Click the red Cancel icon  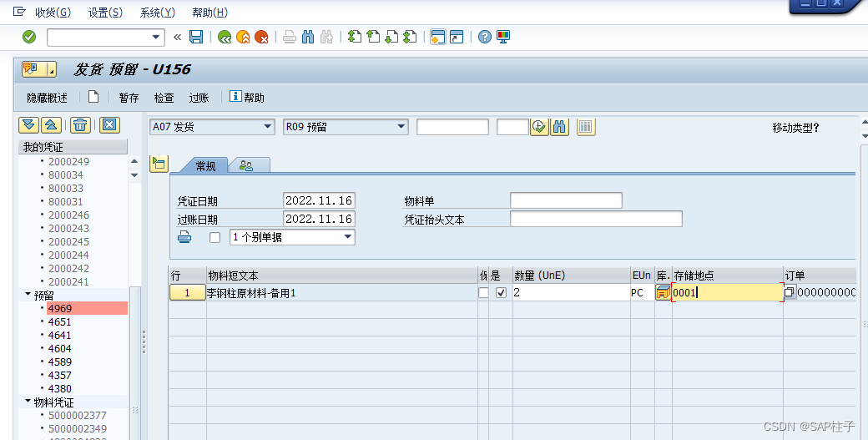[261, 37]
